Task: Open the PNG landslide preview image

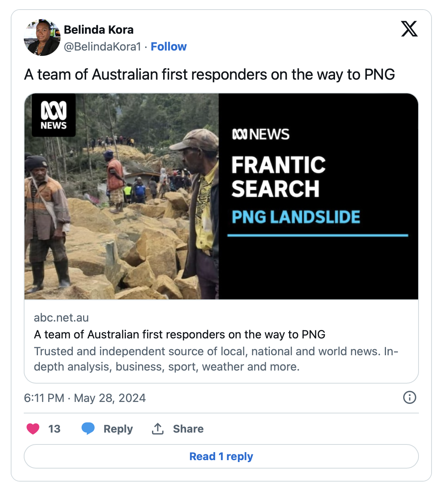Action: tap(221, 196)
